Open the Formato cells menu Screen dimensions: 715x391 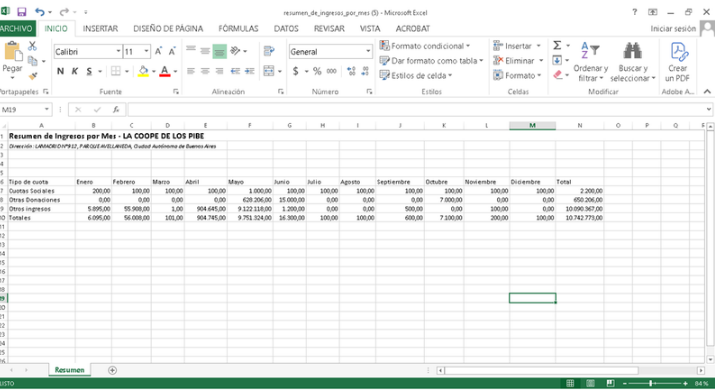coord(517,75)
